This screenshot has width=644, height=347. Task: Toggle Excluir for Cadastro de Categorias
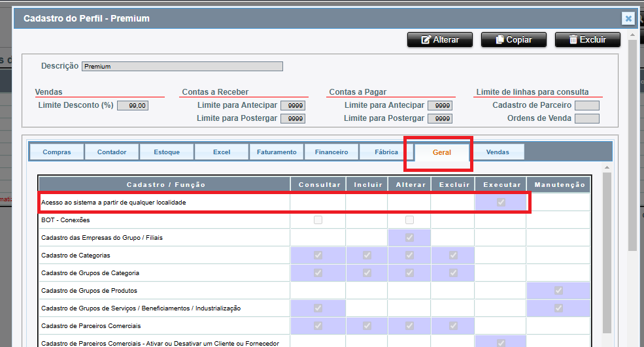[x=453, y=255]
